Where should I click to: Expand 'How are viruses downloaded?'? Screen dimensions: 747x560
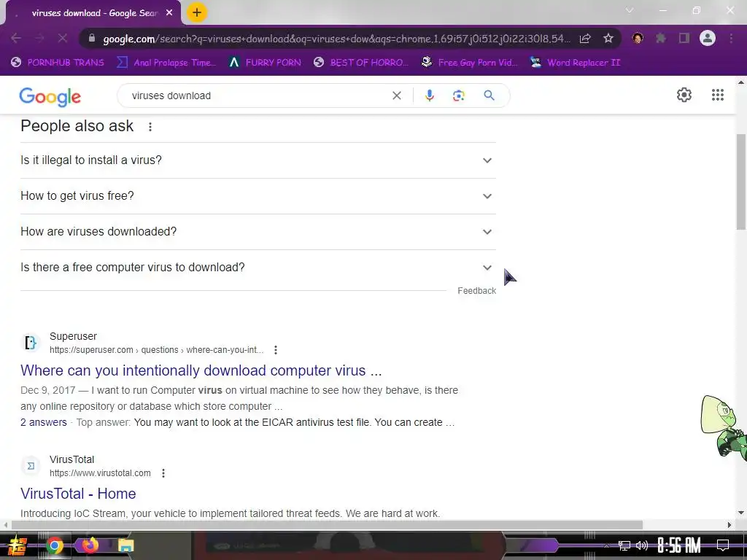(258, 232)
